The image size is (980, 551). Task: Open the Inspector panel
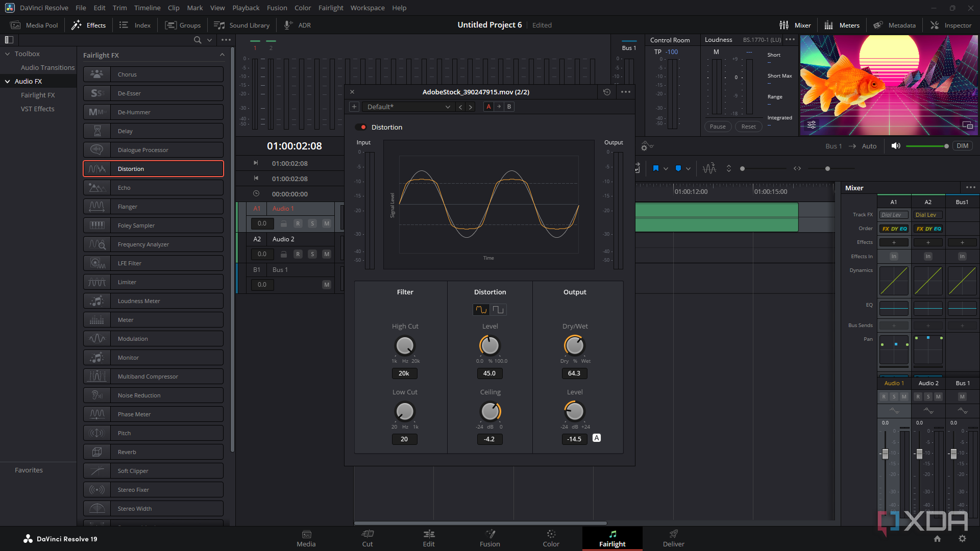(x=951, y=25)
